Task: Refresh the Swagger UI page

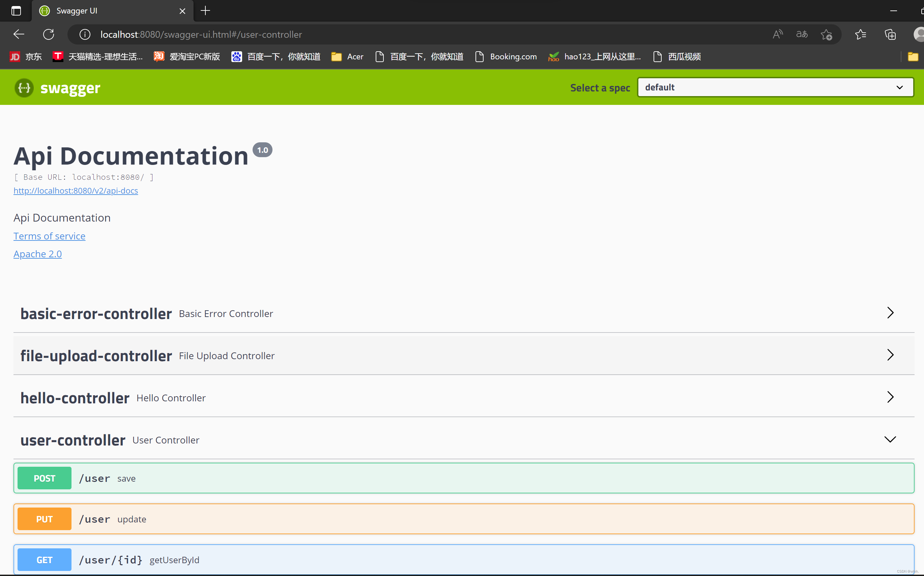Action: (x=49, y=34)
